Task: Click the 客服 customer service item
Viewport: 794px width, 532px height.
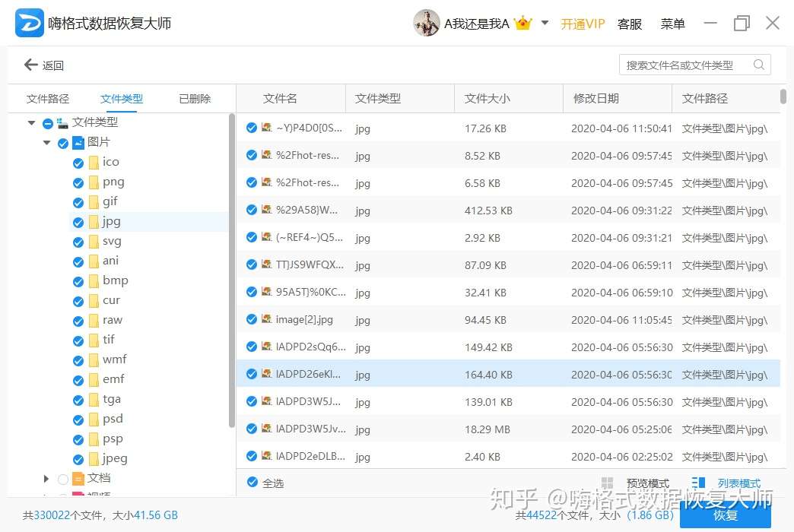Action: tap(630, 24)
